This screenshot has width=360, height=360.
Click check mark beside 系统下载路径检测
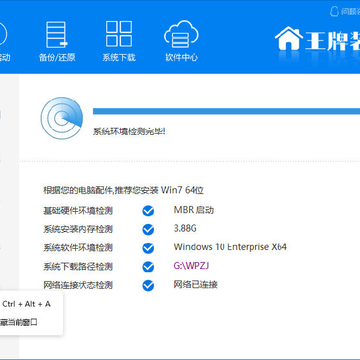coord(148,267)
